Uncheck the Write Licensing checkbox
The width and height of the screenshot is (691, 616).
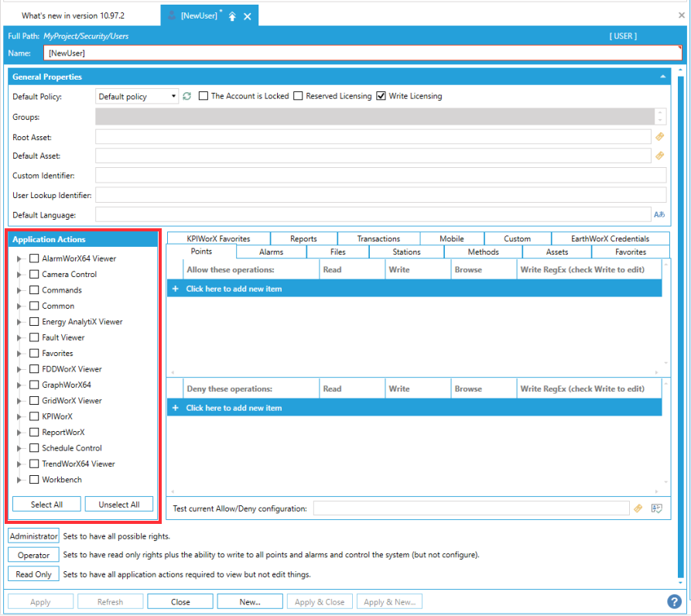pos(381,96)
